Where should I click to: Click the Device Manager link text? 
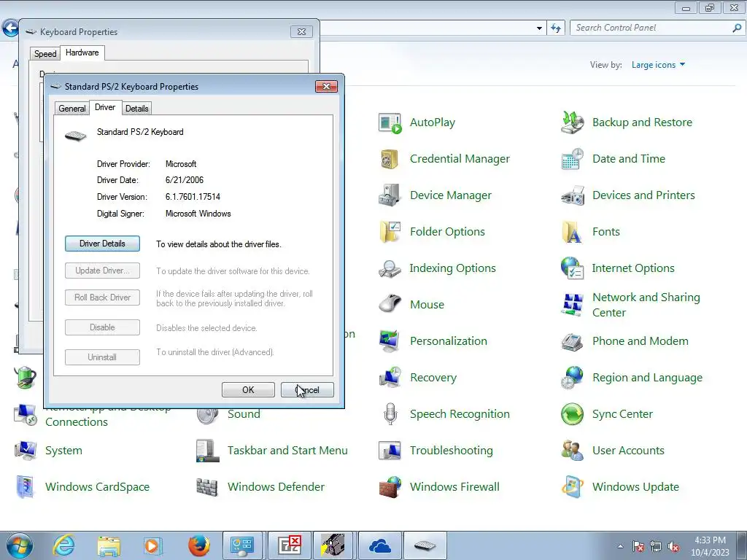click(451, 195)
